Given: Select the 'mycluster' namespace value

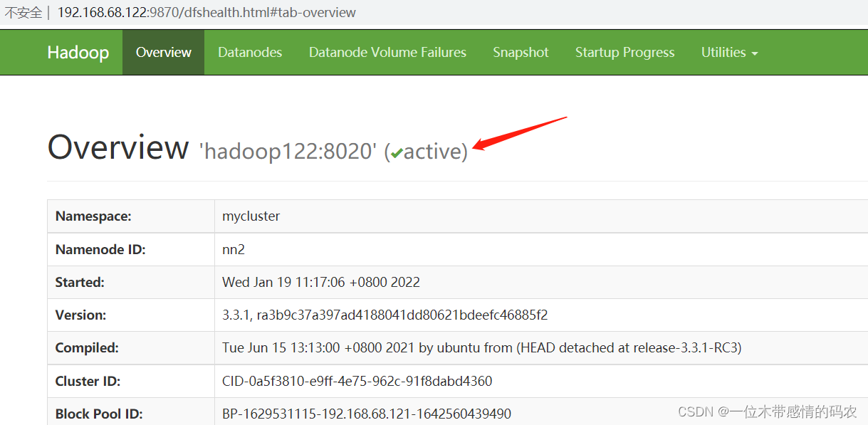Looking at the screenshot, I should coord(251,216).
